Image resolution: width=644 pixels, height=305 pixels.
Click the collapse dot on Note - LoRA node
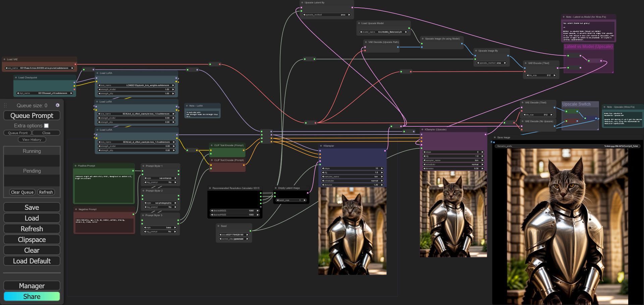tap(187, 106)
